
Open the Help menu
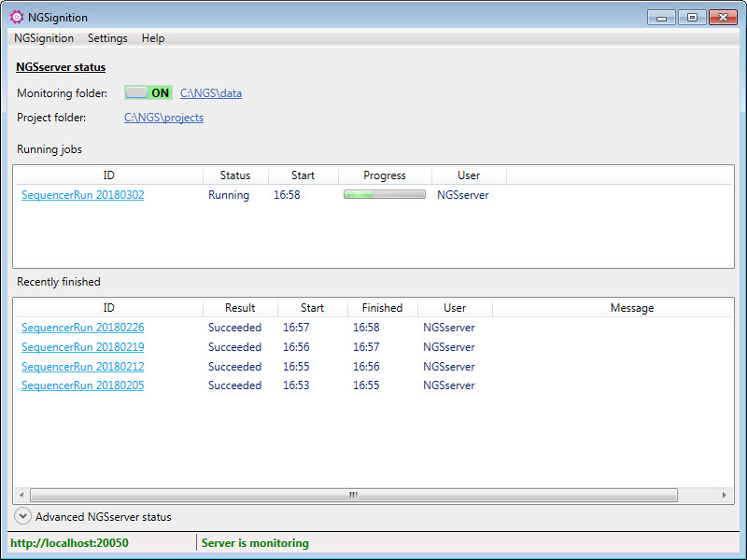point(153,38)
